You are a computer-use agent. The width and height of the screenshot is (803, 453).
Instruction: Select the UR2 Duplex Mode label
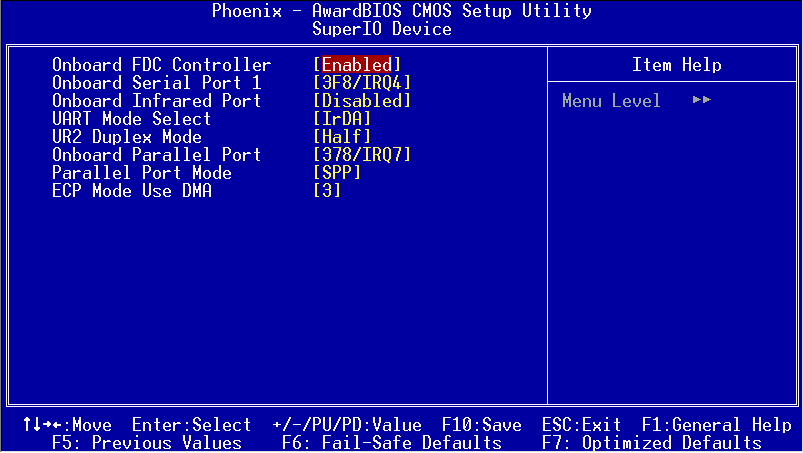point(127,137)
